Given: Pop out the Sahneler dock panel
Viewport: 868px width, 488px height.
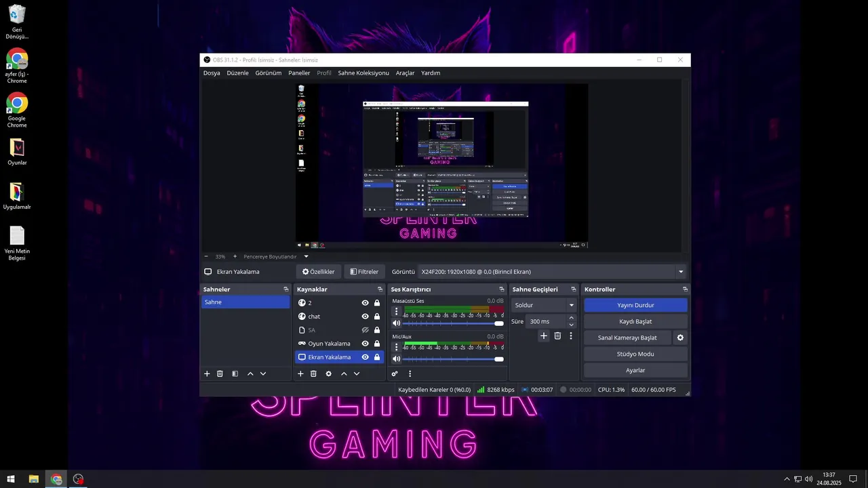Looking at the screenshot, I should click(286, 289).
